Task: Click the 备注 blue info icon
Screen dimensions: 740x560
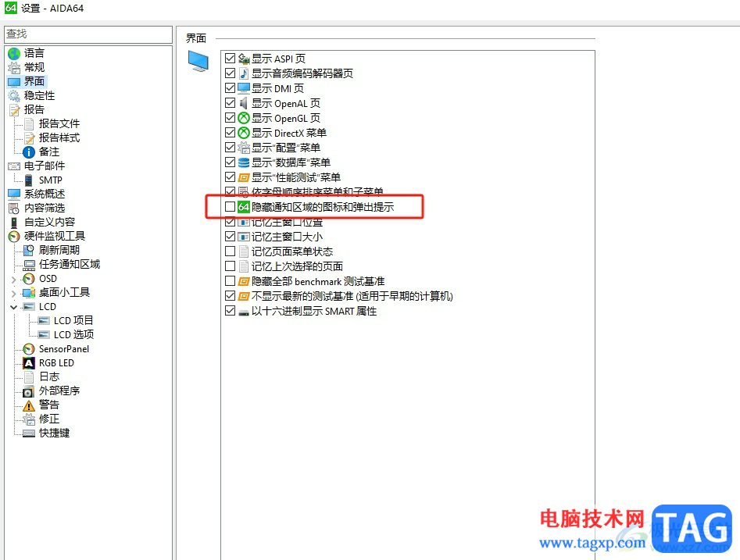Action: 29,152
